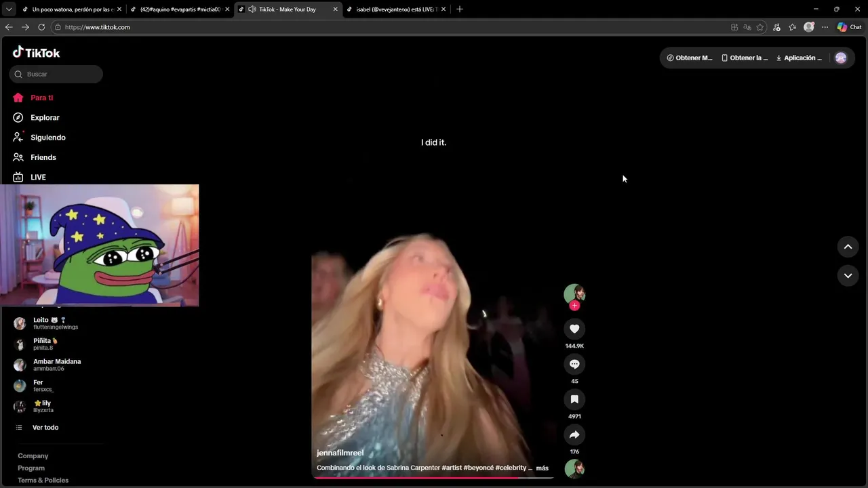
Task: View site information lock icon
Action: tap(58, 27)
